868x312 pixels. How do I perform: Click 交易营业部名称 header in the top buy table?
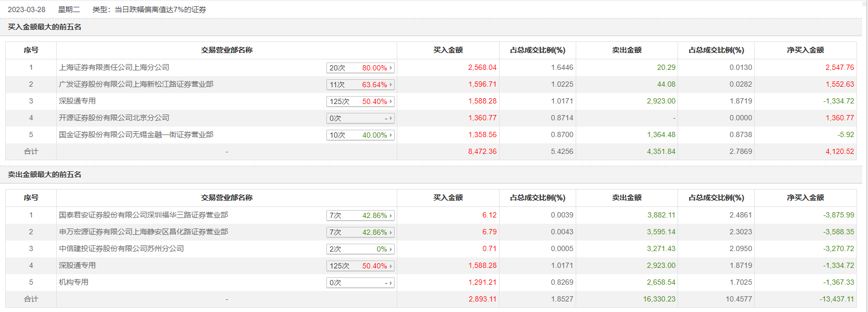tap(227, 50)
